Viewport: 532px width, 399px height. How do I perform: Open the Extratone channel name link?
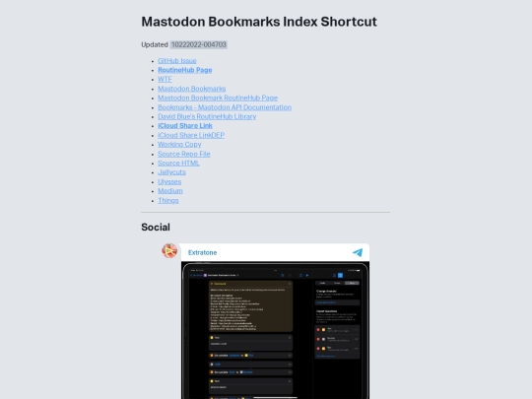(202, 253)
